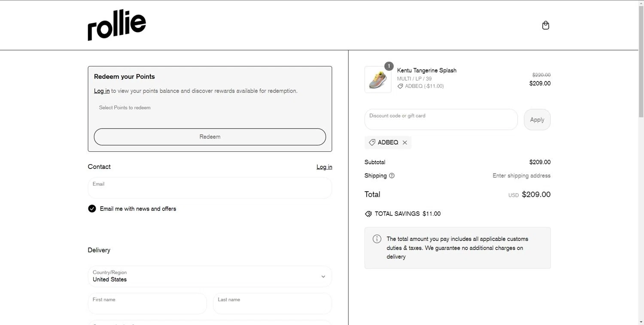Click the MULTI / LP / 39 variant text

(414, 79)
